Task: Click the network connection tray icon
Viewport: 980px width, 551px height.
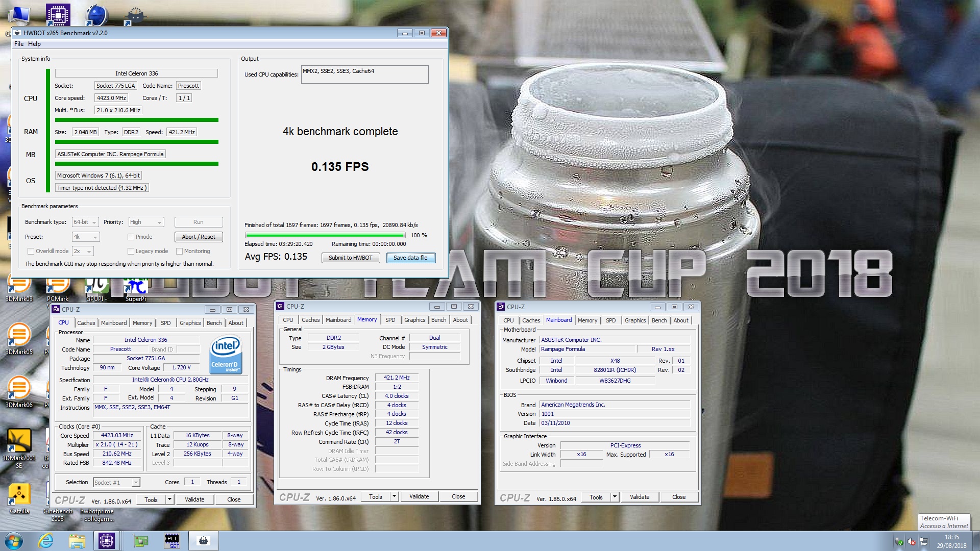Action: [924, 542]
